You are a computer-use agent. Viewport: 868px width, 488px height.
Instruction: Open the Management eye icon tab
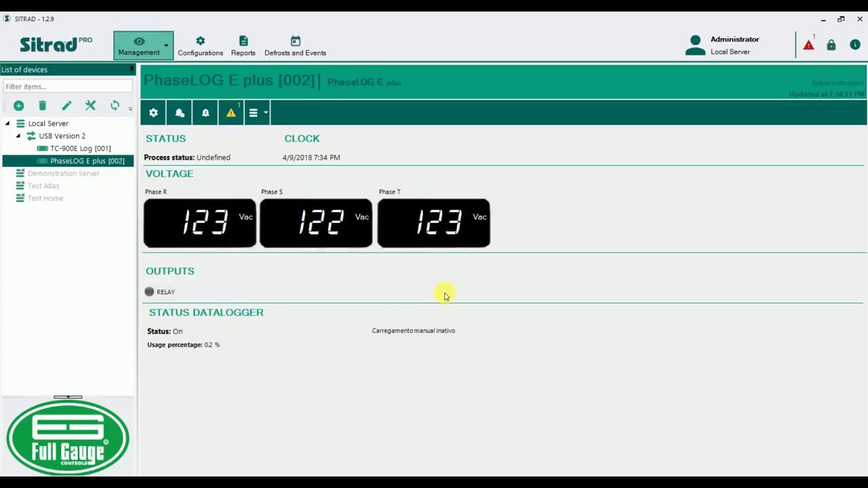coord(139,45)
